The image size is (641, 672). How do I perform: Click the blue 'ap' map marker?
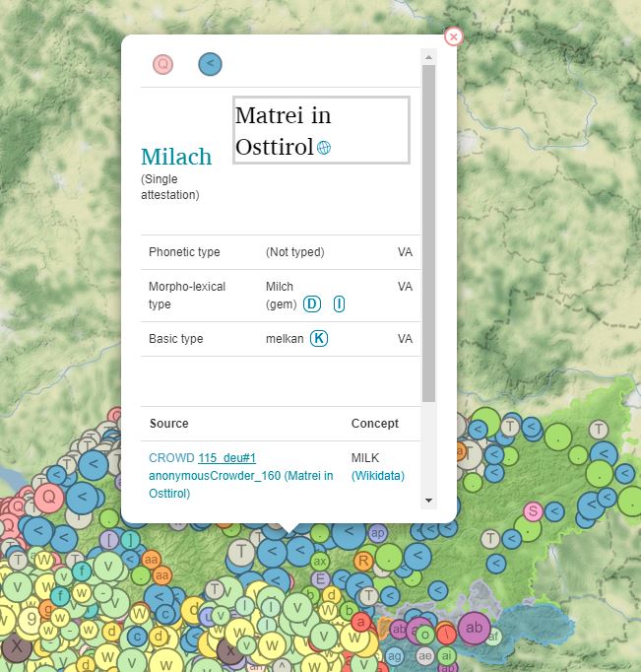point(377,532)
